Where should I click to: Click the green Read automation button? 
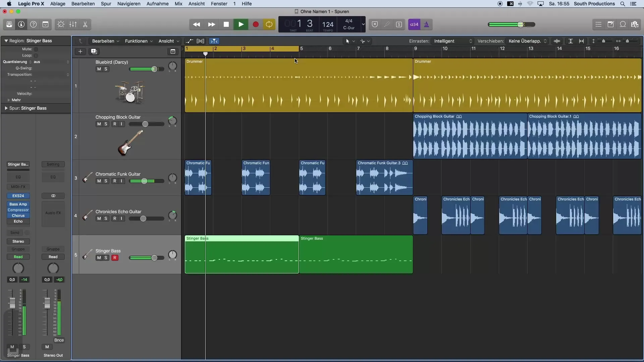pyautogui.click(x=18, y=257)
